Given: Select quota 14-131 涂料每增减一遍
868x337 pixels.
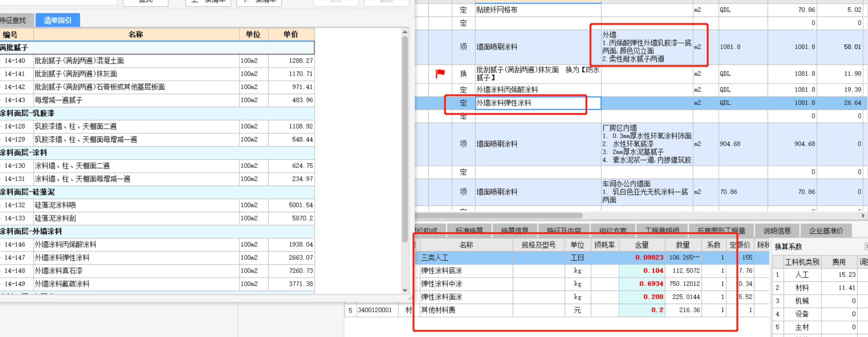Looking at the screenshot, I should [157, 179].
